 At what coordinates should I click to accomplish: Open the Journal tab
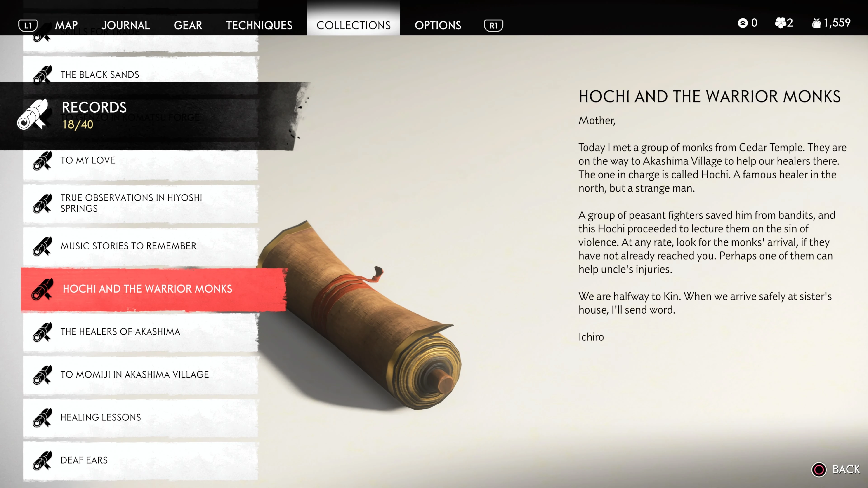[126, 25]
